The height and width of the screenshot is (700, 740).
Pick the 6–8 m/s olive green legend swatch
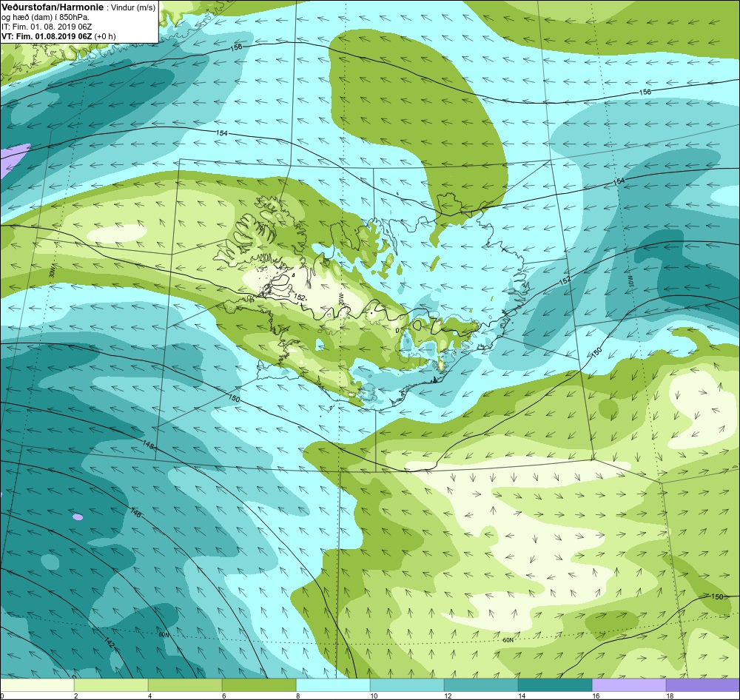coord(259,685)
